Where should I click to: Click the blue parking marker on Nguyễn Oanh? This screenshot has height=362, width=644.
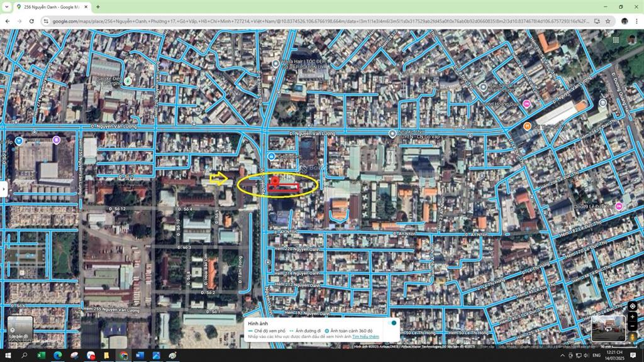(x=271, y=156)
